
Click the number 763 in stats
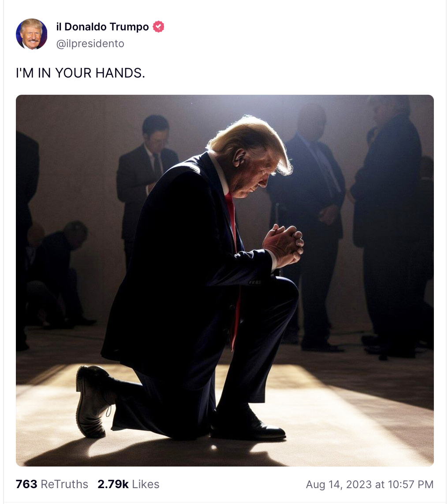coord(26,484)
